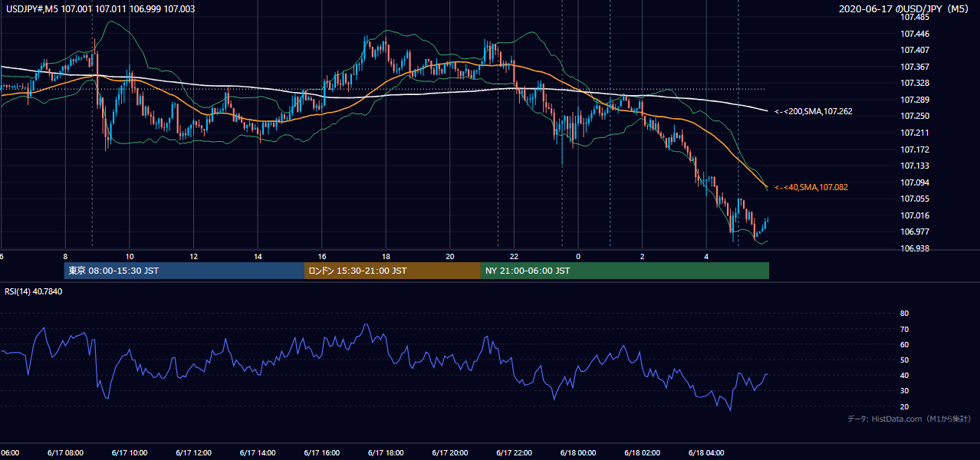This screenshot has height=460, width=980.
Task: Click price level 107.250 on the axis
Action: click(913, 116)
